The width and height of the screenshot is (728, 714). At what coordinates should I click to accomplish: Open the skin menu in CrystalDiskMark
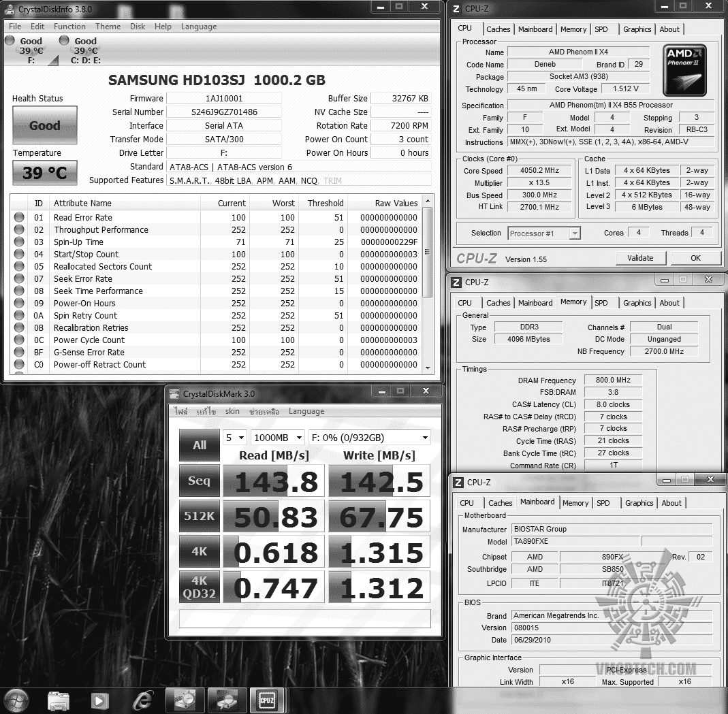232,411
